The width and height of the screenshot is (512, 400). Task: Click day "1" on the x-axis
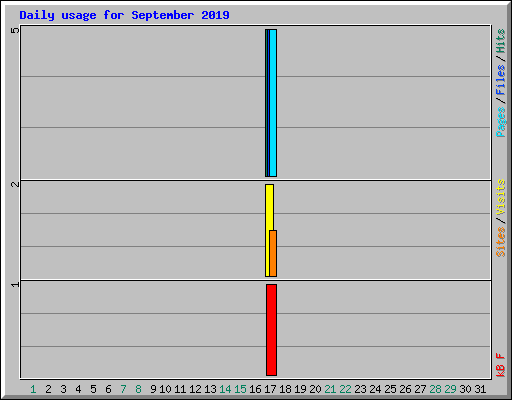(x=33, y=389)
